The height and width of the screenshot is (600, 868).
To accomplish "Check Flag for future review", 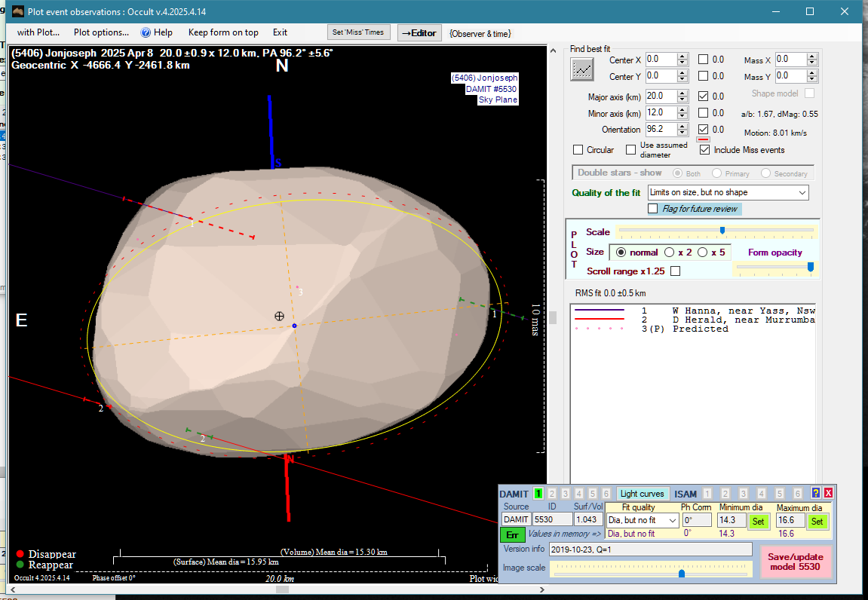I will point(653,209).
